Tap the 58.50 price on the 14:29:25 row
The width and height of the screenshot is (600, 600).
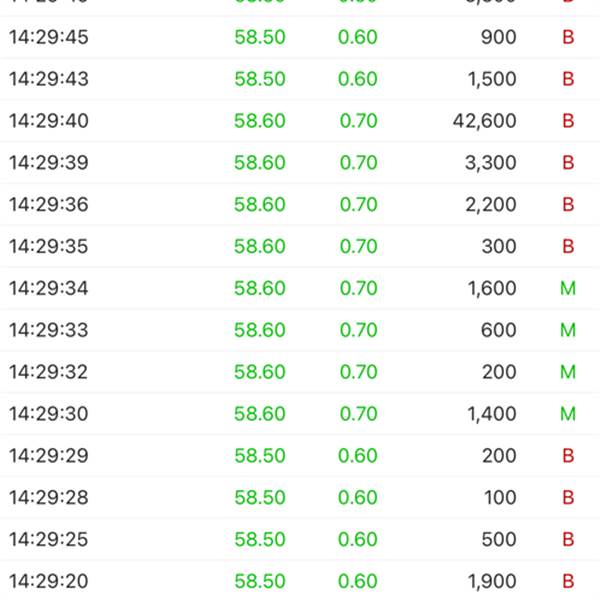[x=260, y=539]
